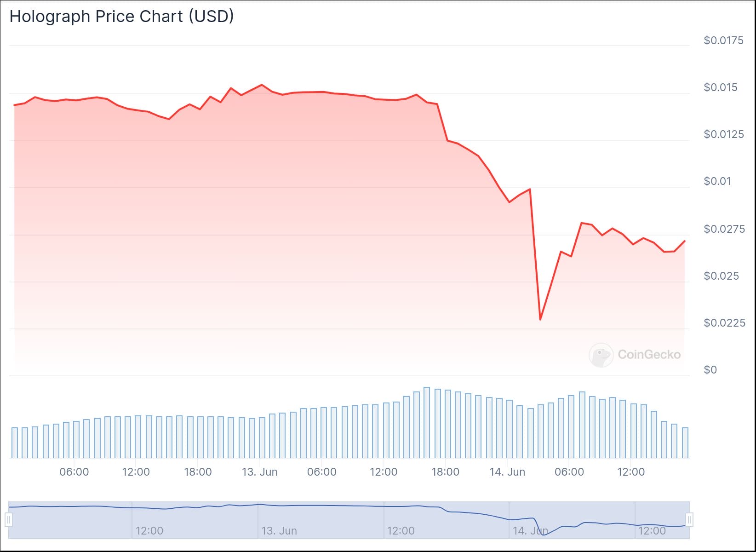Click the CoinGecko gecko logo icon
The width and height of the screenshot is (756, 552).
pos(601,355)
